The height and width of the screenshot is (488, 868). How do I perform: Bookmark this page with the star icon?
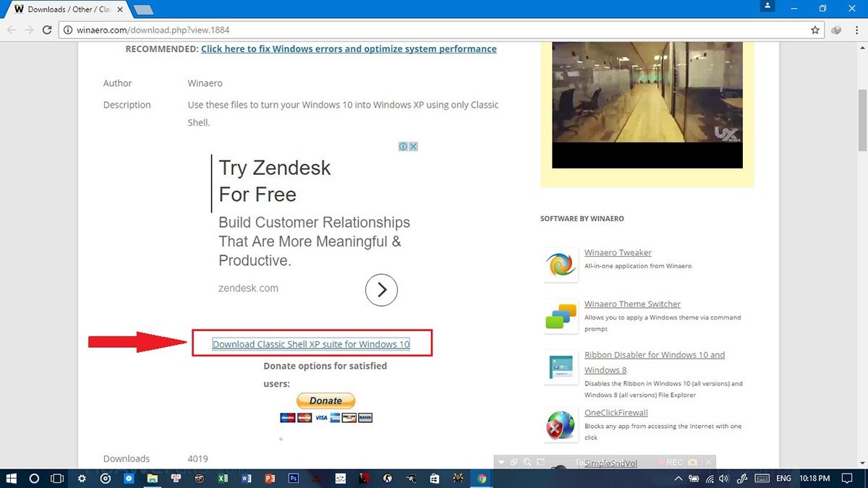[815, 30]
